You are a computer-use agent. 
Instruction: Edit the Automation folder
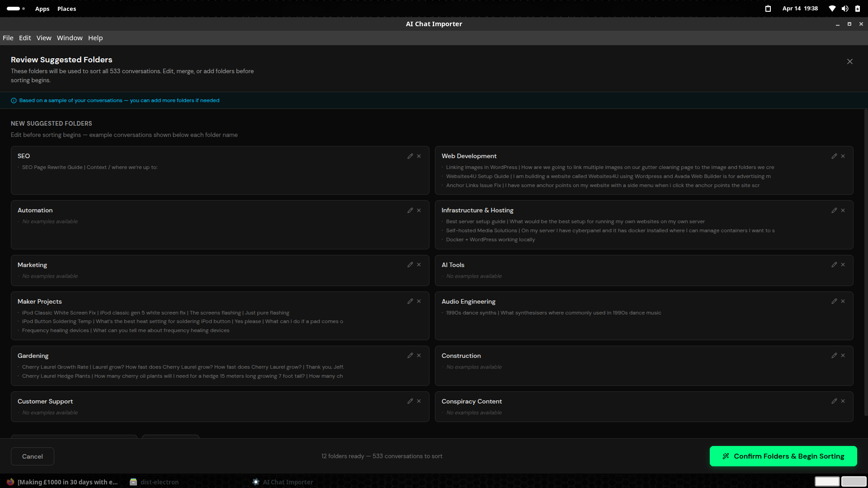click(x=410, y=210)
